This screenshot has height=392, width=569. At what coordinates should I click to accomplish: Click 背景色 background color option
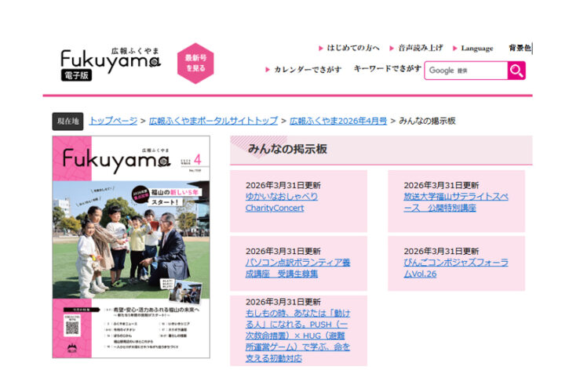click(520, 48)
